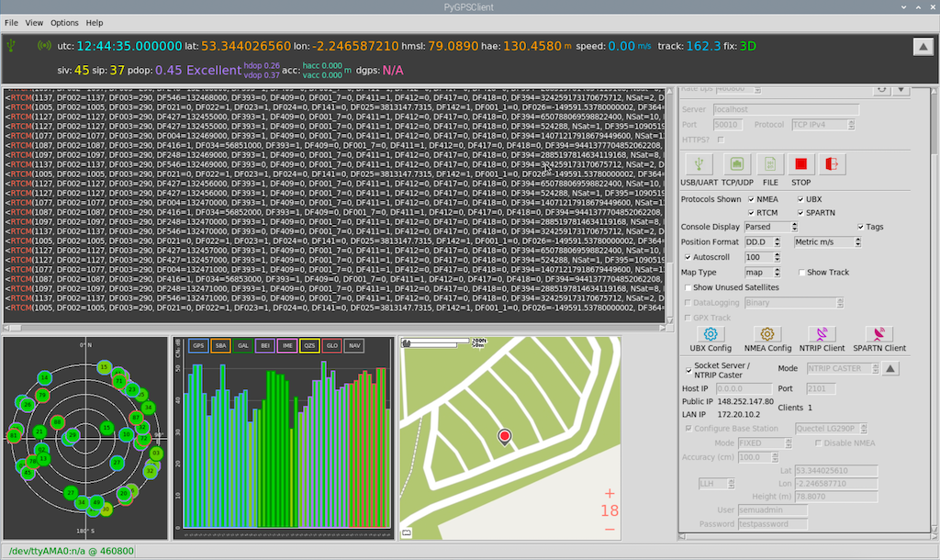Image resolution: width=940 pixels, height=560 pixels.
Task: Toggle Socket Server / NTRIP Caster checkbox
Action: 688,370
